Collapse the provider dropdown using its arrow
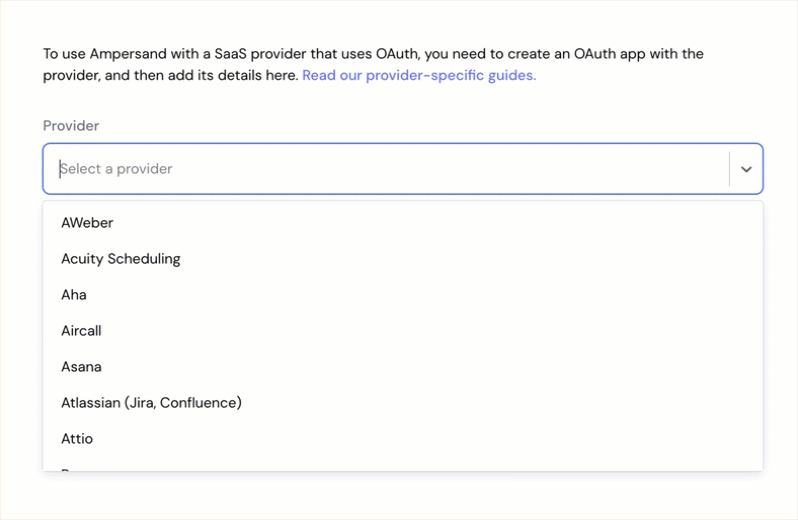Viewport: 798px width, 520px height. [x=746, y=169]
